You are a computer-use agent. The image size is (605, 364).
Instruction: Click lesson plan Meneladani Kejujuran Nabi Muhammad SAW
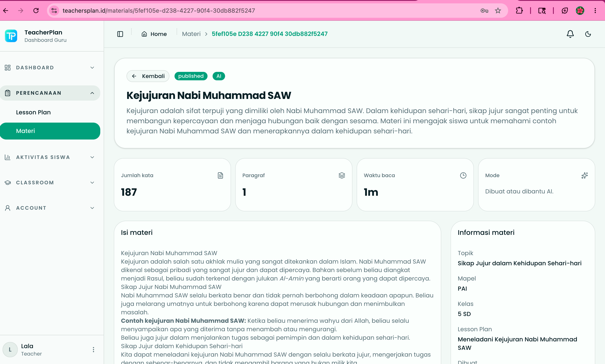pos(517,343)
